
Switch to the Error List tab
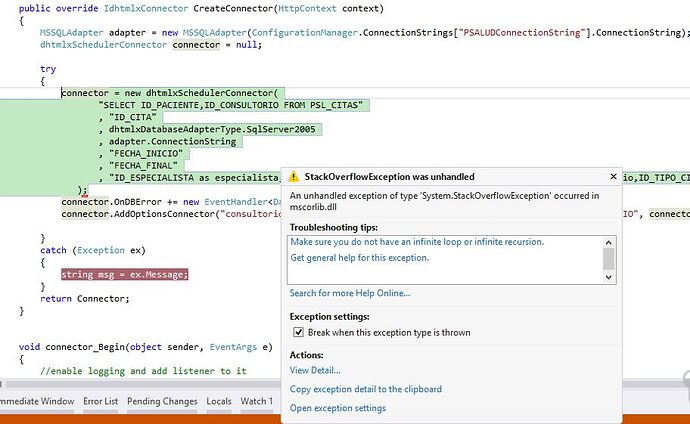pos(100,401)
